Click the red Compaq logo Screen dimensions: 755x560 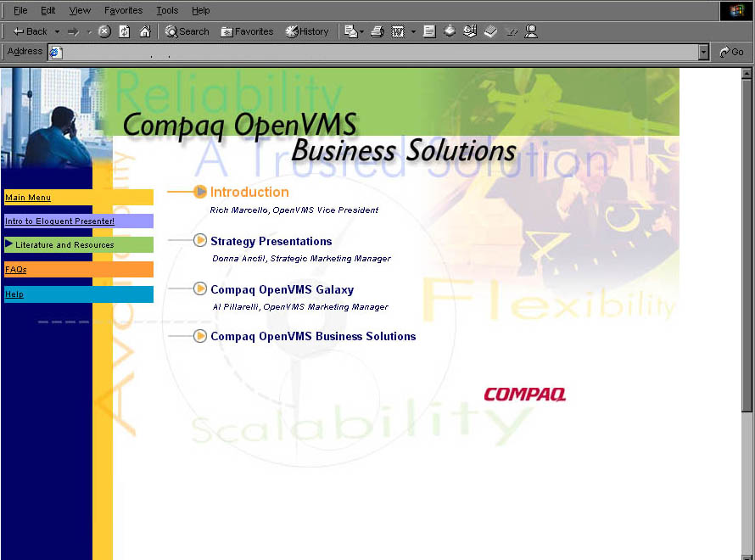[x=524, y=395]
